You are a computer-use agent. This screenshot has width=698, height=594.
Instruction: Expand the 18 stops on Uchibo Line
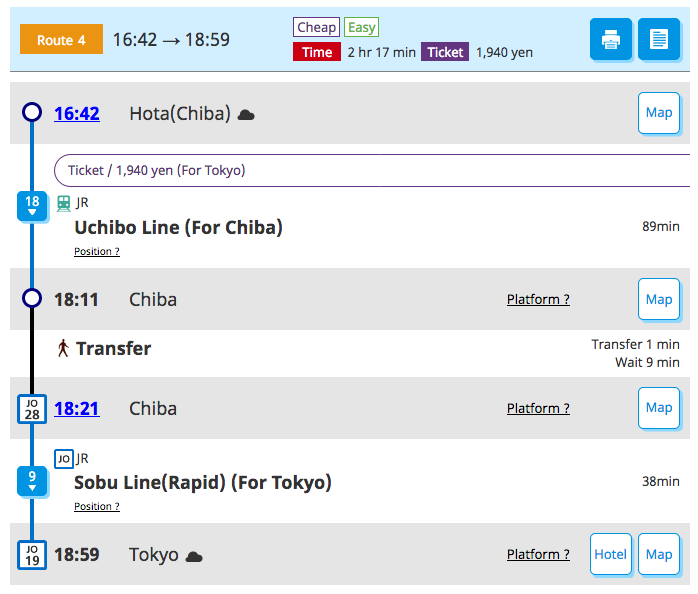click(x=32, y=206)
